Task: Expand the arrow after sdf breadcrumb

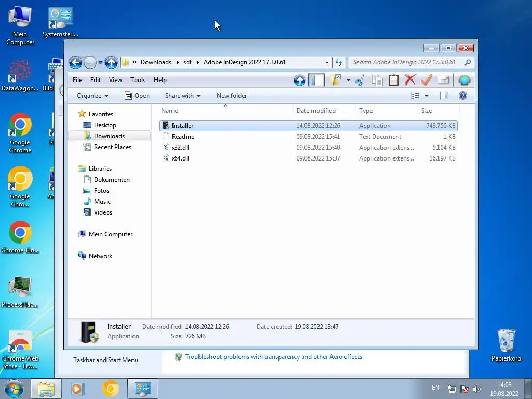Action: click(198, 62)
